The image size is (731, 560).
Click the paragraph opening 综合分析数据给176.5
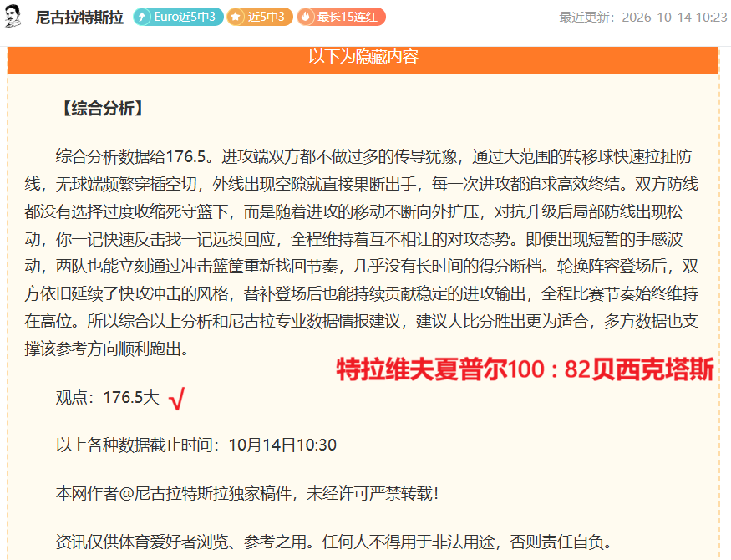(361, 252)
